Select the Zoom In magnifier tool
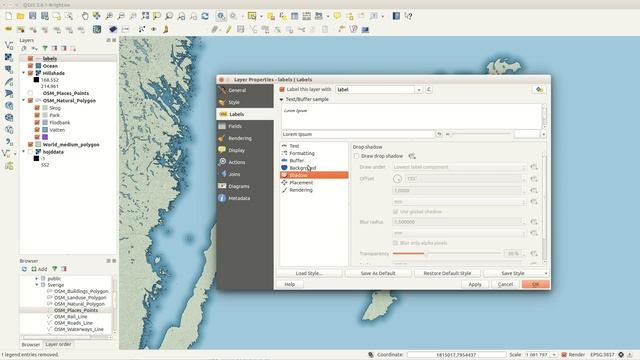Viewport: 640px width, 360px height. click(109, 16)
